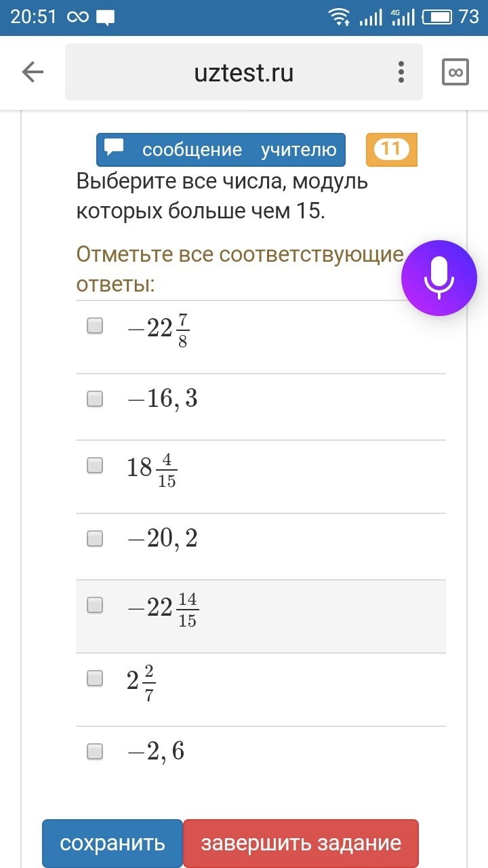This screenshot has height=868, width=488.
Task: Tap the WiFi status icon
Action: pyautogui.click(x=338, y=17)
